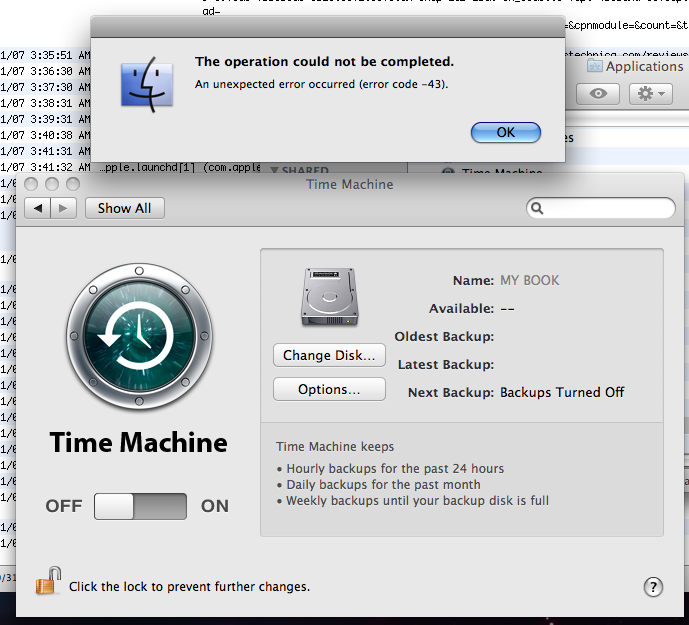Click 'Daily backups for the past month'
The height and width of the screenshot is (625, 689).
383,484
